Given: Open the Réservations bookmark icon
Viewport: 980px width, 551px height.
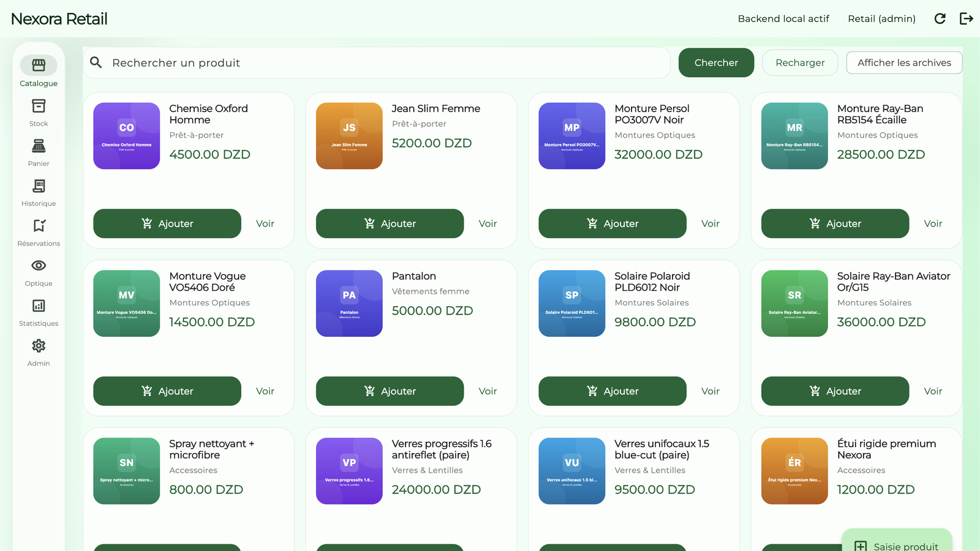Looking at the screenshot, I should pos(39,226).
